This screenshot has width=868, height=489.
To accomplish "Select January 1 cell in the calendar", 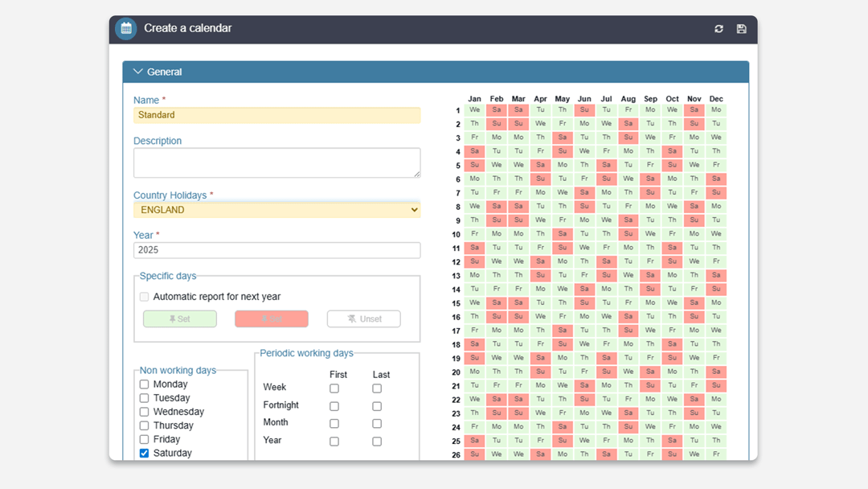I will [475, 110].
